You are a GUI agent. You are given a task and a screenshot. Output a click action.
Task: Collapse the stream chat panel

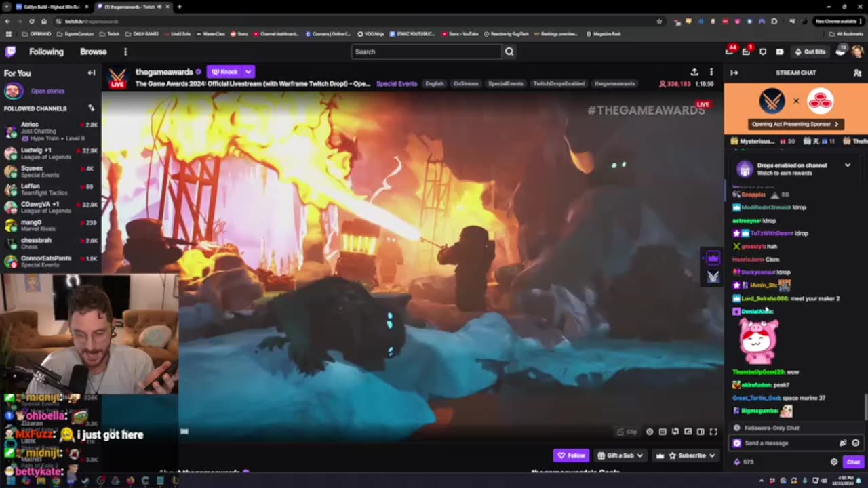[x=734, y=73]
